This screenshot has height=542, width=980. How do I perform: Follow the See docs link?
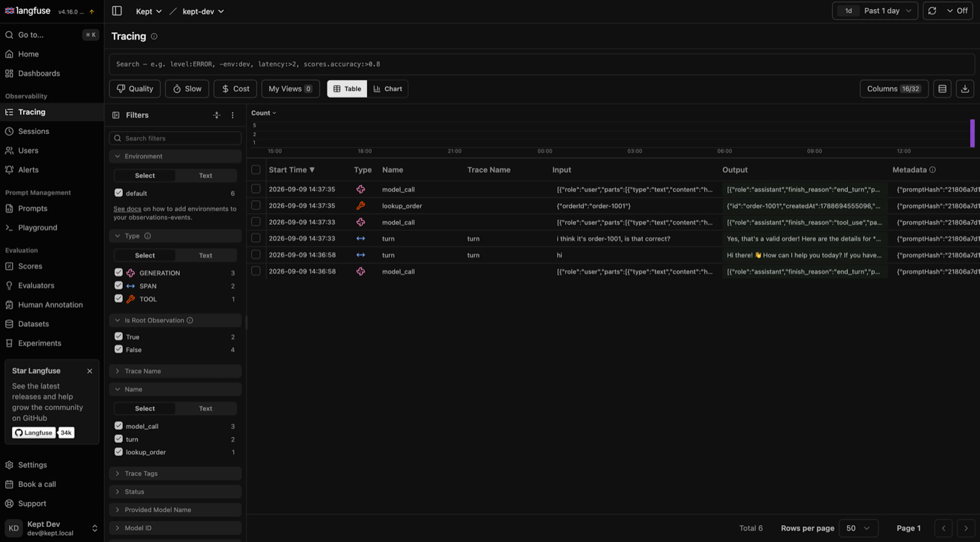[x=127, y=209]
